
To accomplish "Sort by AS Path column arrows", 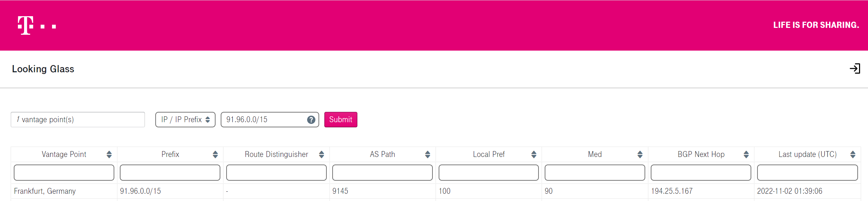I will [428, 155].
